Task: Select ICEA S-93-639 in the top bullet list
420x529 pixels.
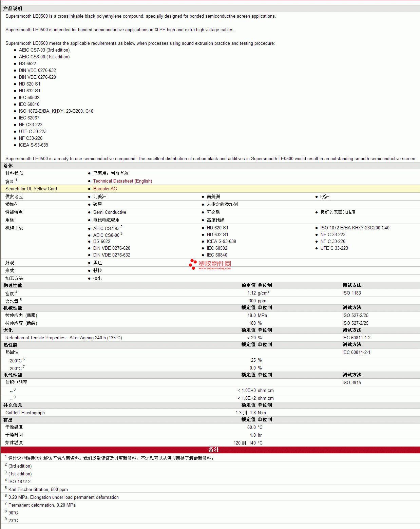Action: point(34,145)
